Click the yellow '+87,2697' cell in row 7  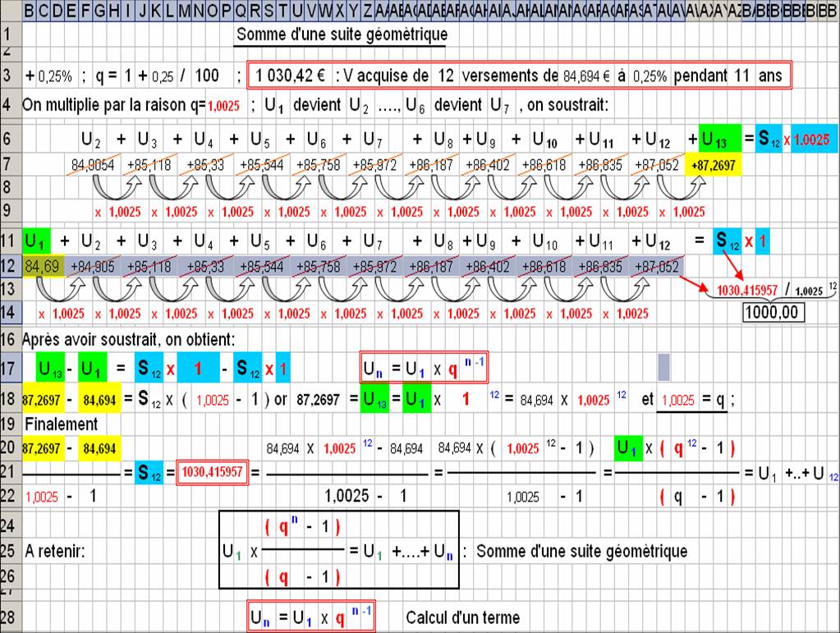click(713, 166)
